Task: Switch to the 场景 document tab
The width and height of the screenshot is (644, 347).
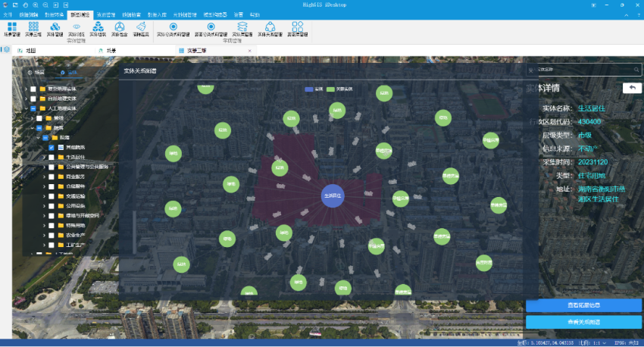Action: (x=111, y=50)
